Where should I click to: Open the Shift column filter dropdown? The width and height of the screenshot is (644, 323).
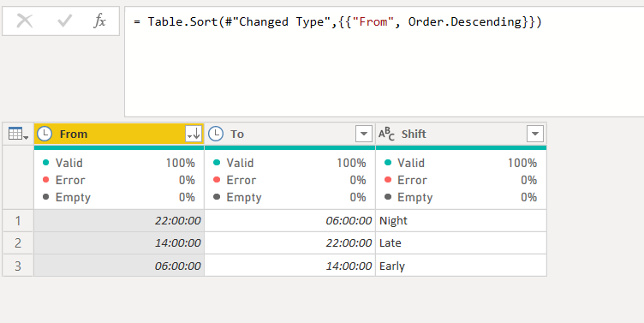point(535,134)
